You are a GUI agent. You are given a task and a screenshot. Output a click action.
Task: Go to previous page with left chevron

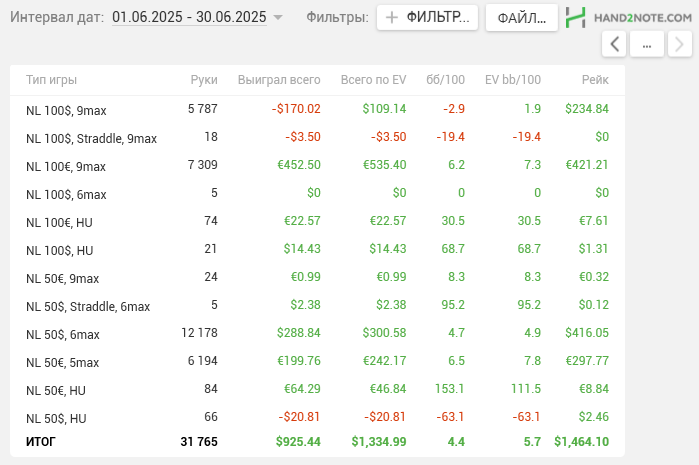615,44
